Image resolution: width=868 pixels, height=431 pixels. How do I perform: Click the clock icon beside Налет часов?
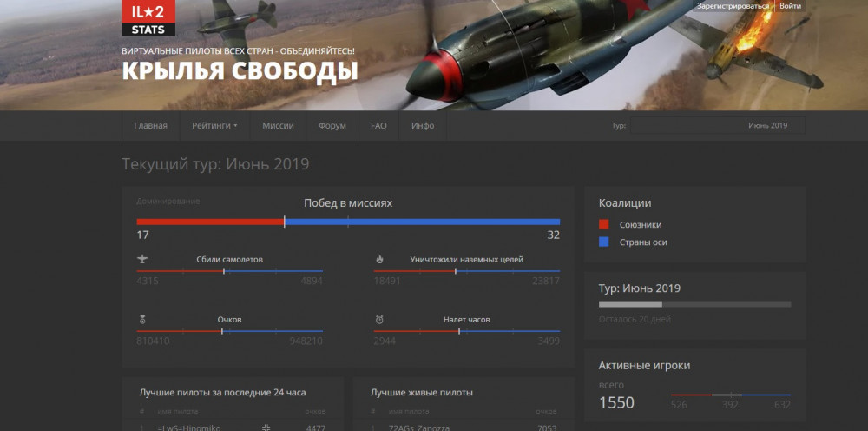tap(379, 320)
